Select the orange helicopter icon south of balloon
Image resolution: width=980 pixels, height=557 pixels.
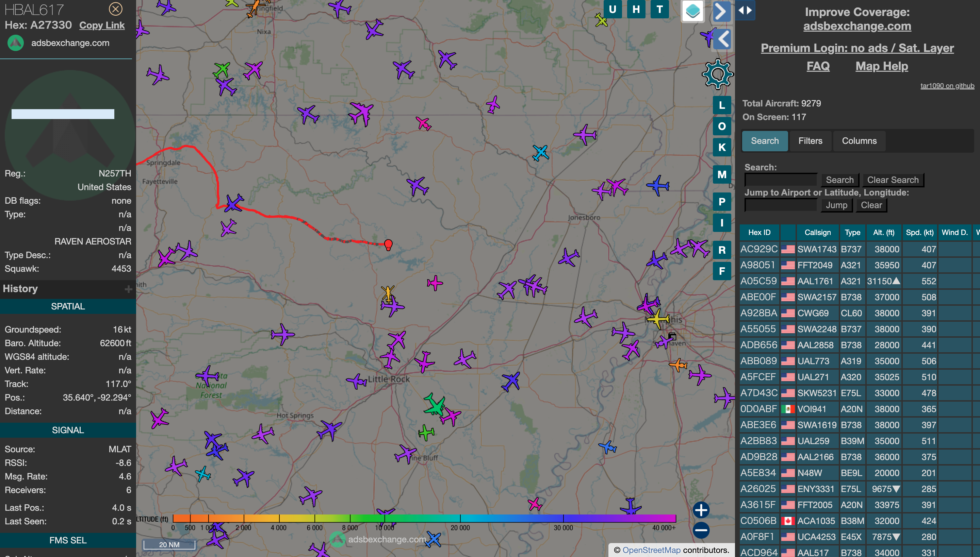point(388,293)
